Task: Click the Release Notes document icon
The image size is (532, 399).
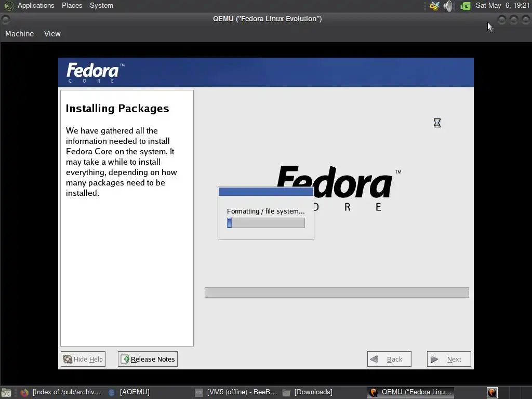Action: point(125,359)
